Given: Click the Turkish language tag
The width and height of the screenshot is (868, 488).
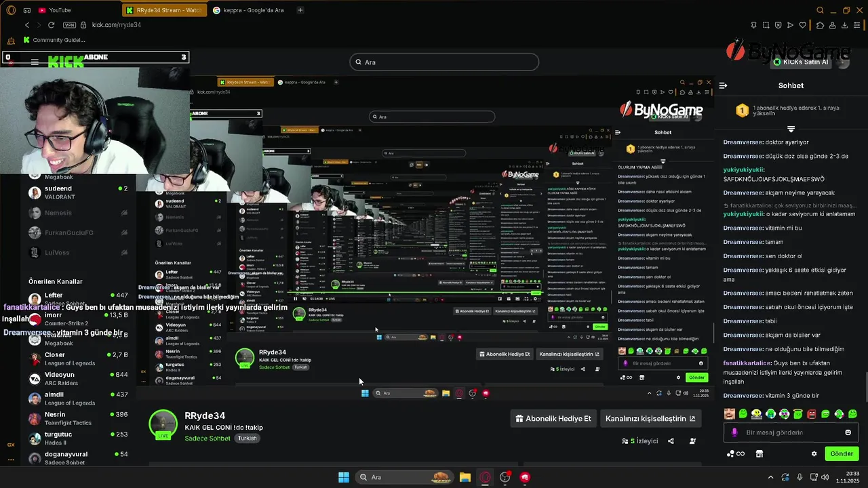Looking at the screenshot, I should click(x=247, y=439).
